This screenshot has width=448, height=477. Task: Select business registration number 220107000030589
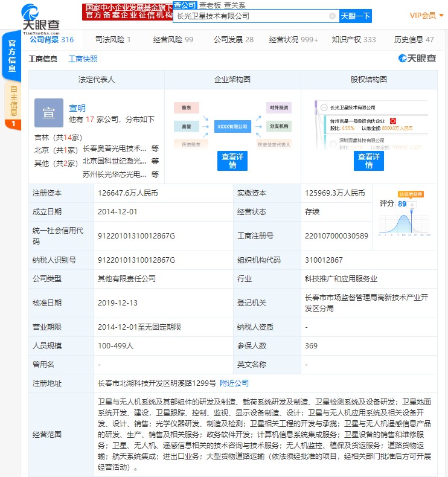click(x=336, y=236)
